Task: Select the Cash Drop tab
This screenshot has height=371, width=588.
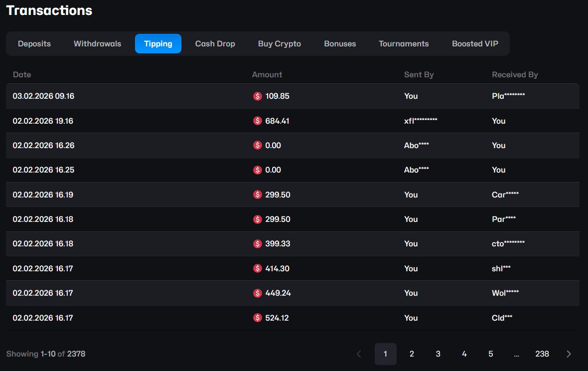Action: pyautogui.click(x=215, y=44)
